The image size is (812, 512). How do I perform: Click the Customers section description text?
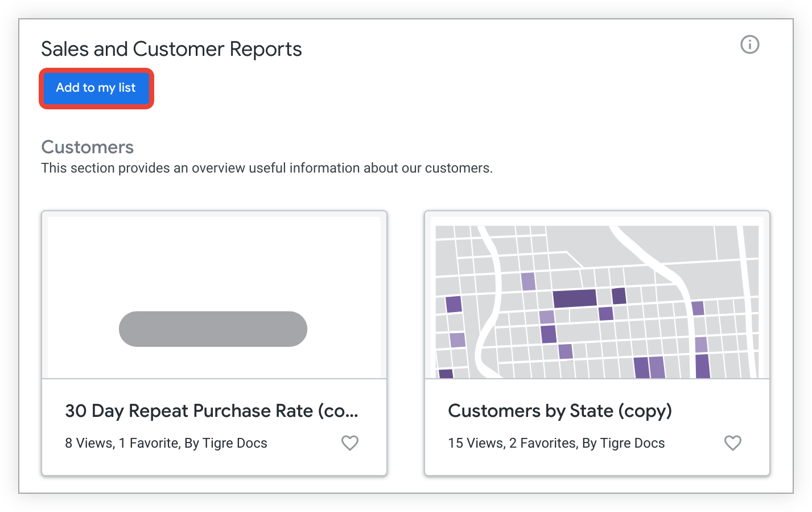[x=266, y=168]
